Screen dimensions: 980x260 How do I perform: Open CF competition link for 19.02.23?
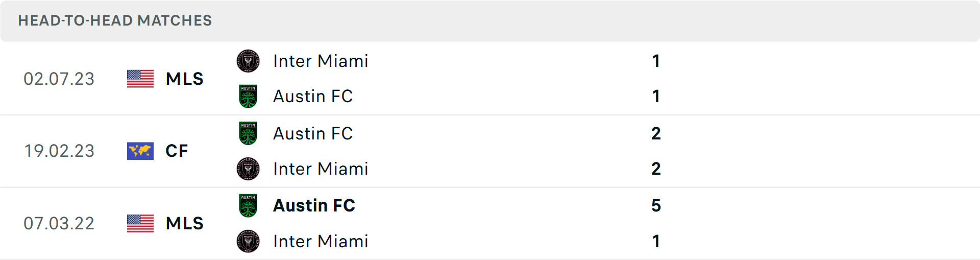(x=177, y=151)
